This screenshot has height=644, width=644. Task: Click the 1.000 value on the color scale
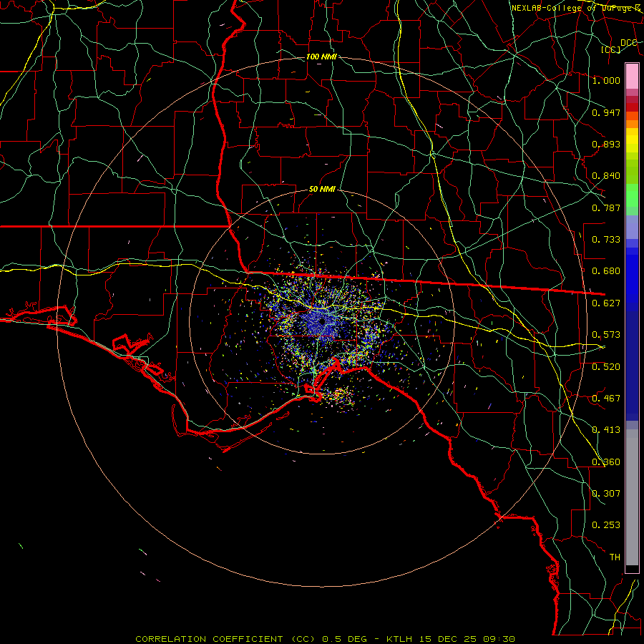606,80
